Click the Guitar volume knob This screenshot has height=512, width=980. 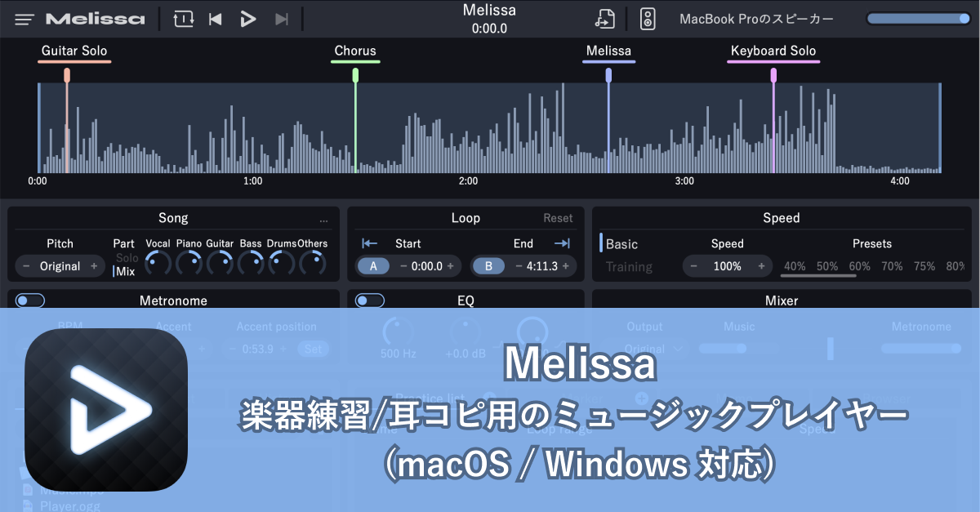[x=220, y=263]
